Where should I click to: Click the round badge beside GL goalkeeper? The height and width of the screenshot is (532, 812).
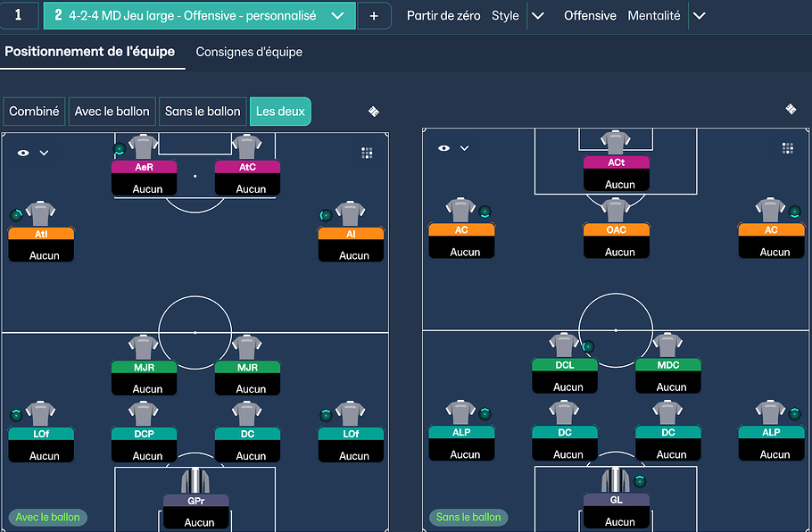tap(639, 481)
